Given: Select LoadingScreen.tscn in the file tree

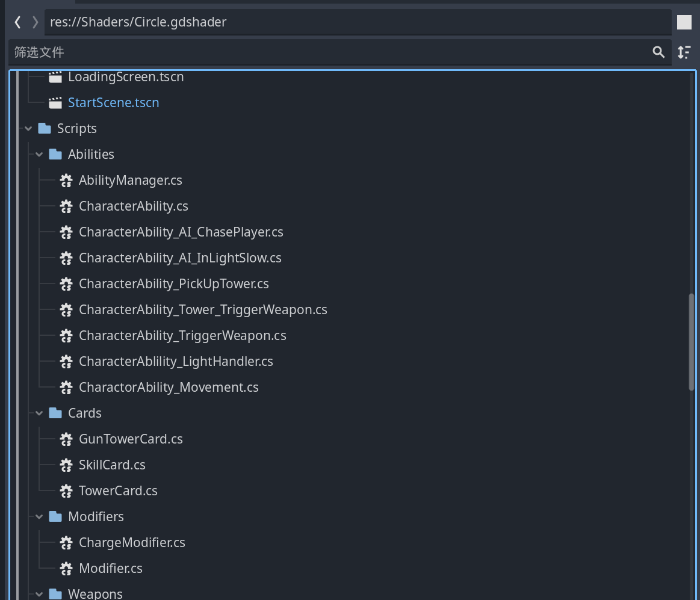Looking at the screenshot, I should point(126,77).
